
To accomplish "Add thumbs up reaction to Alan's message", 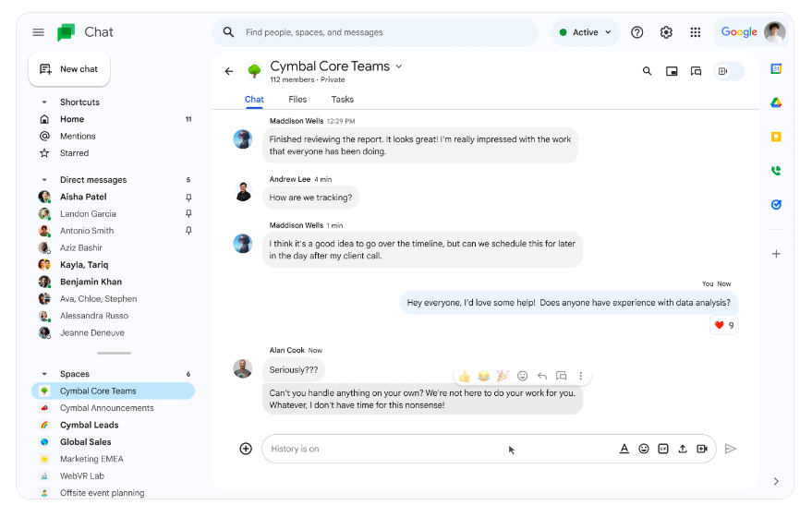I will (x=465, y=376).
